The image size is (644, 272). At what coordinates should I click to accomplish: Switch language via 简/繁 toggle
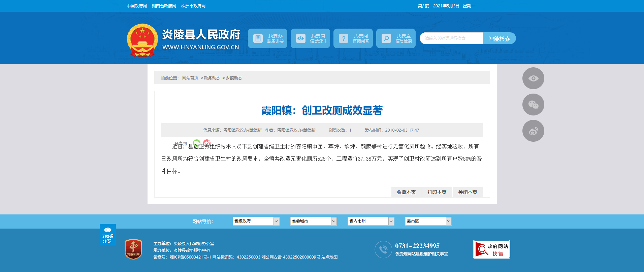point(423,6)
